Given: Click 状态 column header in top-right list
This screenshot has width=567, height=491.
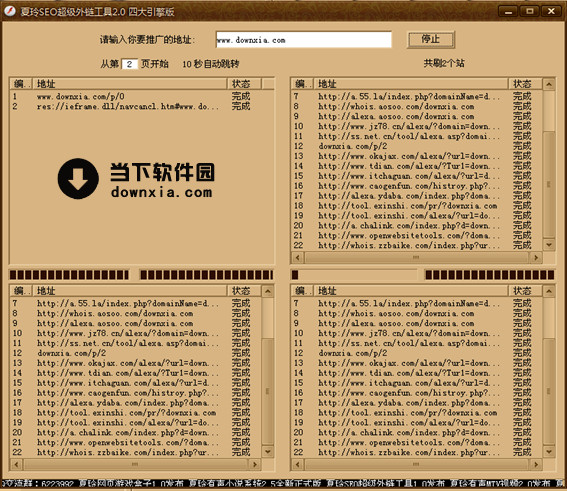Looking at the screenshot, I should [x=525, y=84].
